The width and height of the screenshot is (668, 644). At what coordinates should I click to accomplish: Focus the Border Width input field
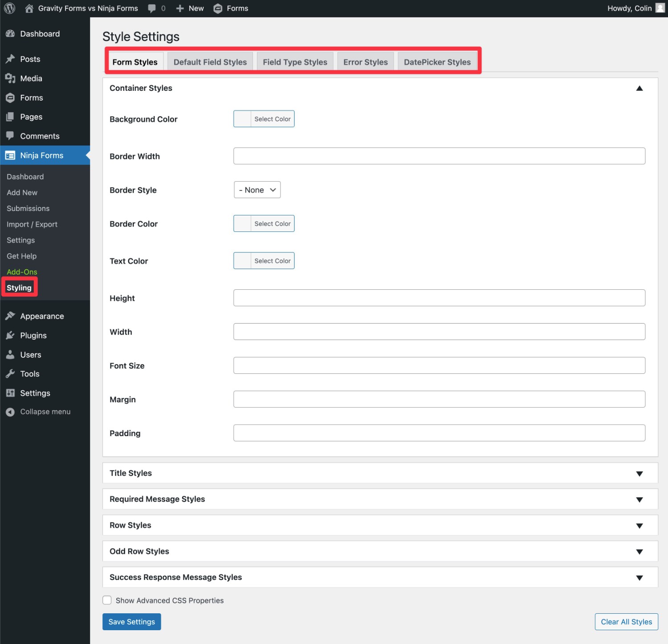pyautogui.click(x=439, y=156)
